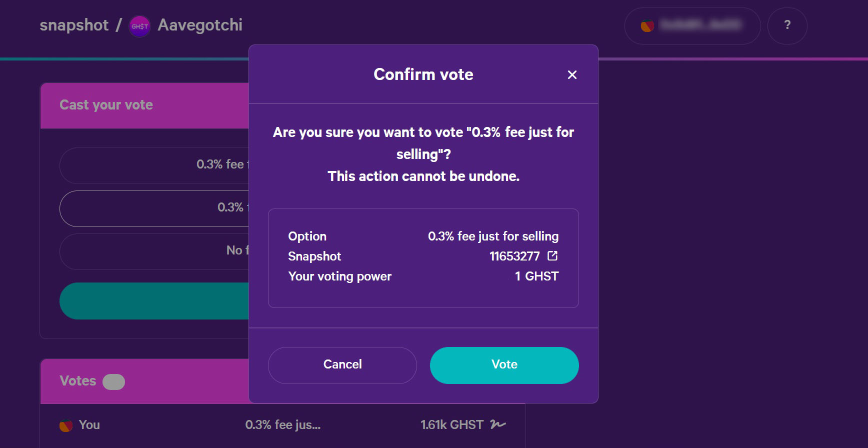
Task: Open snapshot block 11653277 external link icon
Action: 552,256
